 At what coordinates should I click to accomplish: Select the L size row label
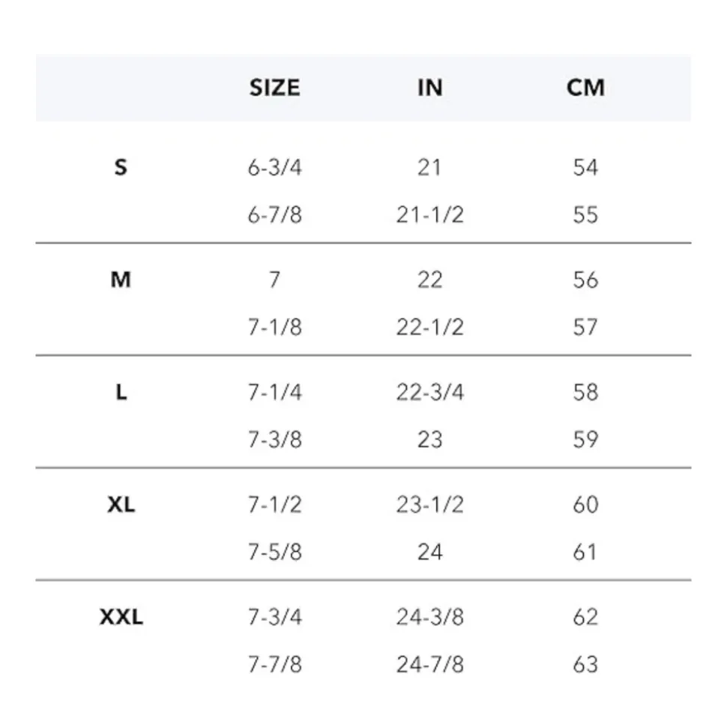[x=121, y=392]
